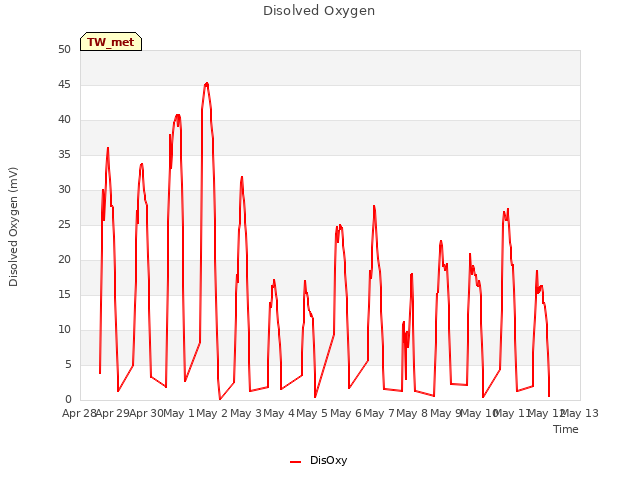Click the curve peak near 41 mV on May 1
The width and height of the screenshot is (640, 480).
(x=178, y=116)
